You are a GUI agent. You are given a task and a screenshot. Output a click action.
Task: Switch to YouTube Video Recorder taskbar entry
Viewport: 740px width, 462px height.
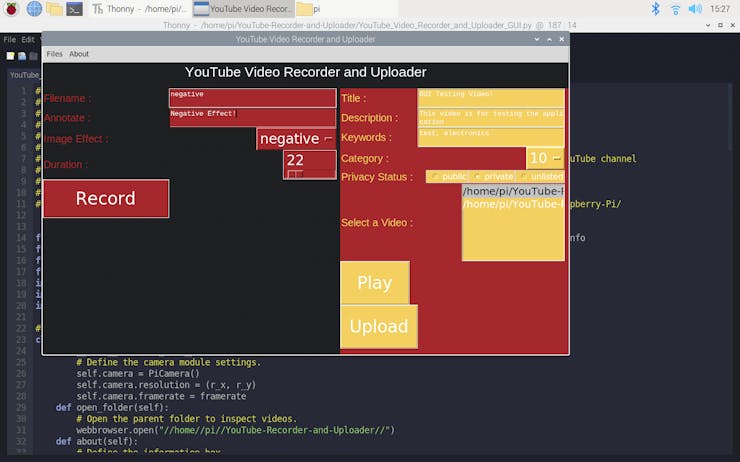click(243, 8)
